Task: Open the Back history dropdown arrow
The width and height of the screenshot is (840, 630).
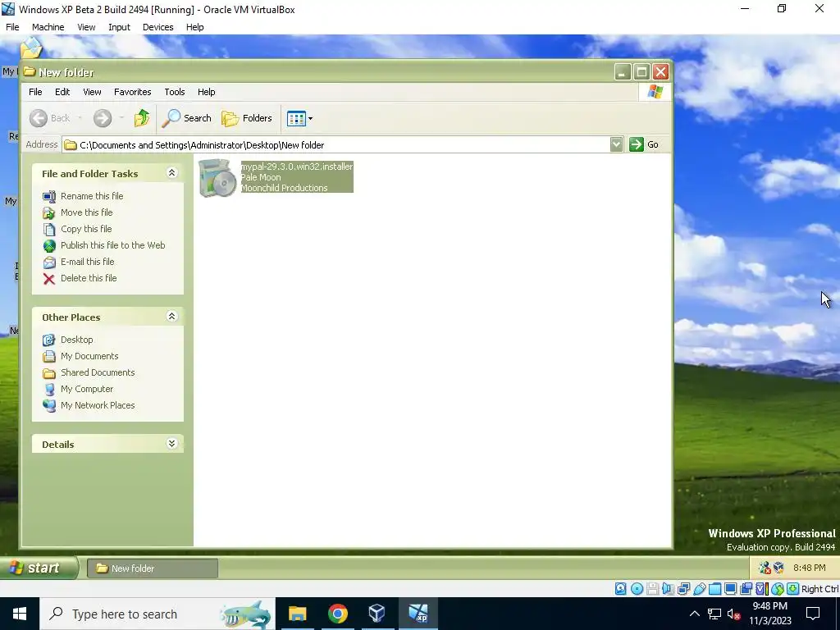Action: (80, 118)
